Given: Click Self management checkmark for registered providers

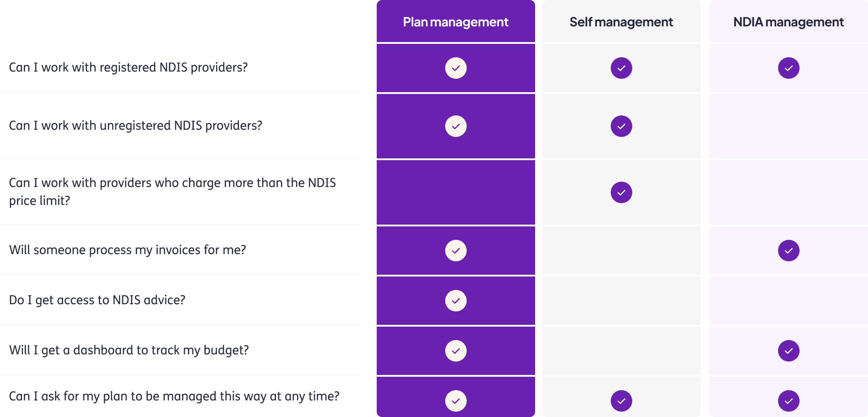Looking at the screenshot, I should coord(621,68).
